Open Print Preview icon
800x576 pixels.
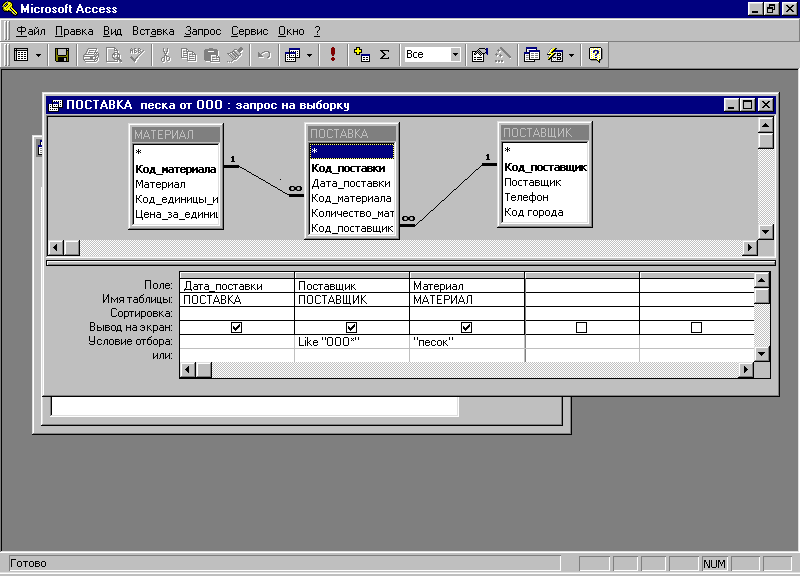pyautogui.click(x=114, y=55)
